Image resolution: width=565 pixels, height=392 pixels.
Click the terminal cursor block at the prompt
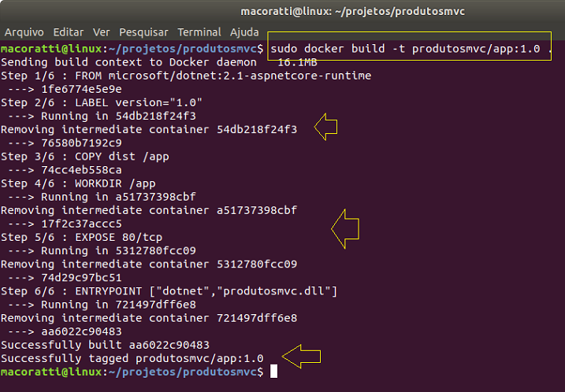tap(274, 372)
